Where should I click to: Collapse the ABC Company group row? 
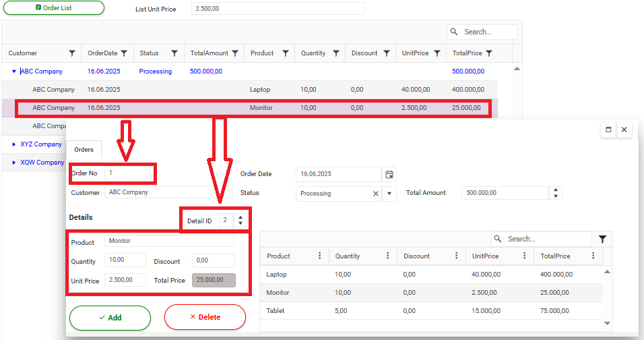click(14, 71)
